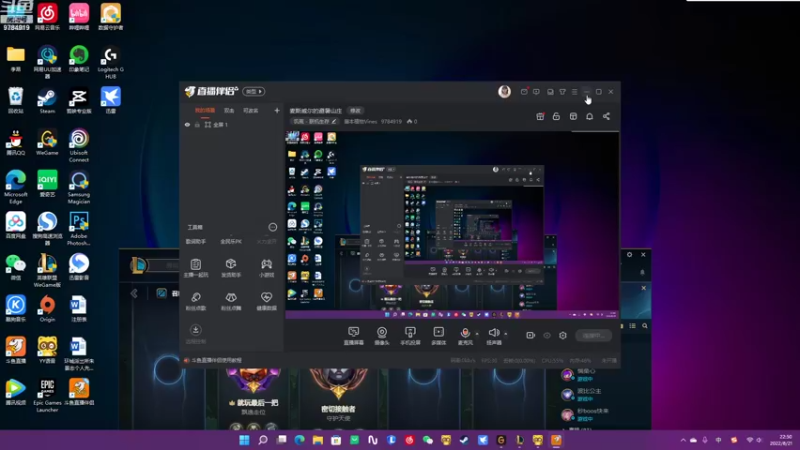Open the League client settings gear
The width and height of the screenshot is (800, 450).
coord(630,255)
